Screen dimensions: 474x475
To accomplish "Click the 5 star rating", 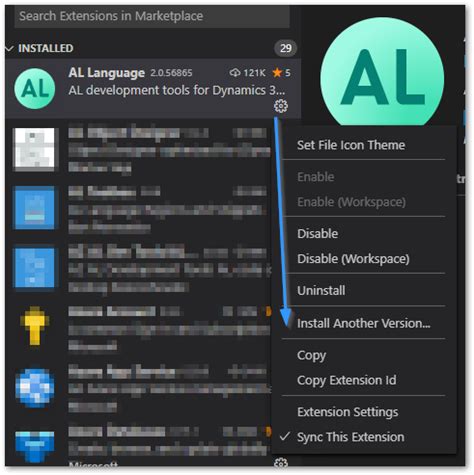I will pyautogui.click(x=281, y=73).
